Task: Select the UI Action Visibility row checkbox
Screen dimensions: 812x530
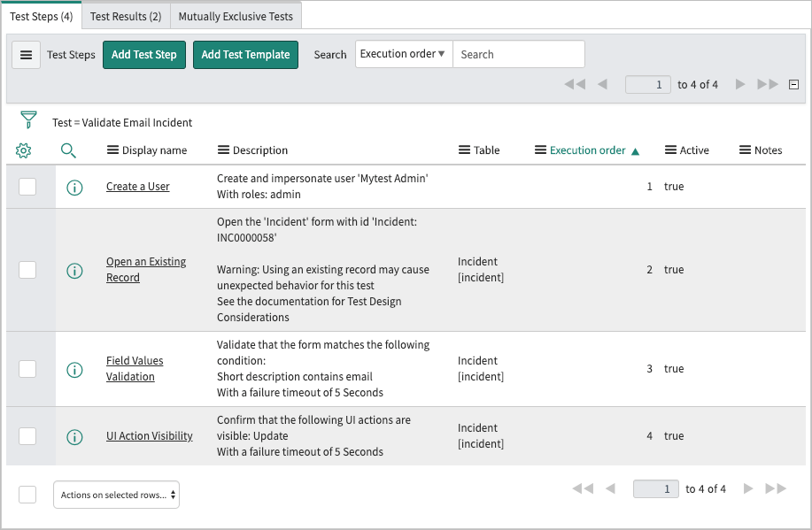Action: pyautogui.click(x=27, y=436)
